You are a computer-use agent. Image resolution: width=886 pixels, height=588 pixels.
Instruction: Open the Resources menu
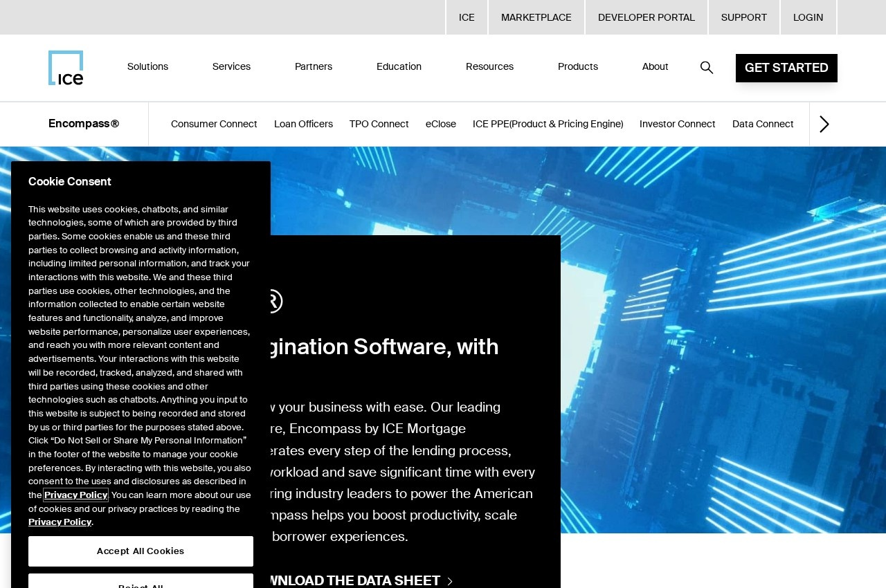click(489, 67)
